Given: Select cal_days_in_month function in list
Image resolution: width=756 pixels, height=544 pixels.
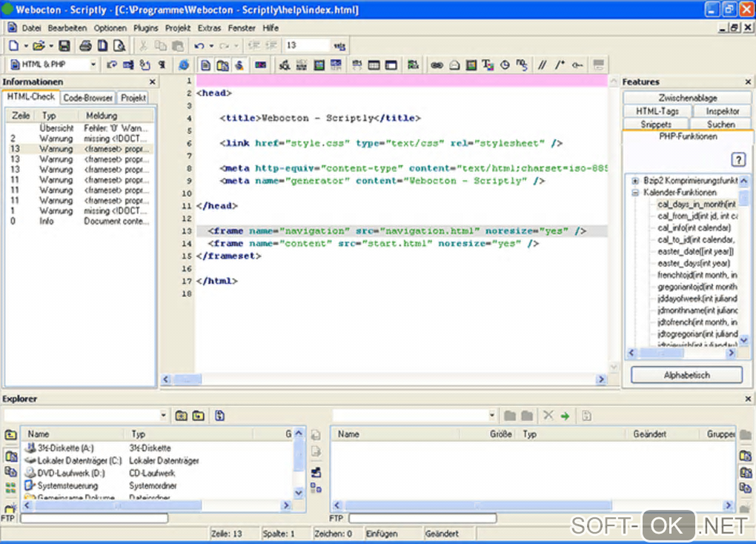Looking at the screenshot, I should [x=696, y=204].
